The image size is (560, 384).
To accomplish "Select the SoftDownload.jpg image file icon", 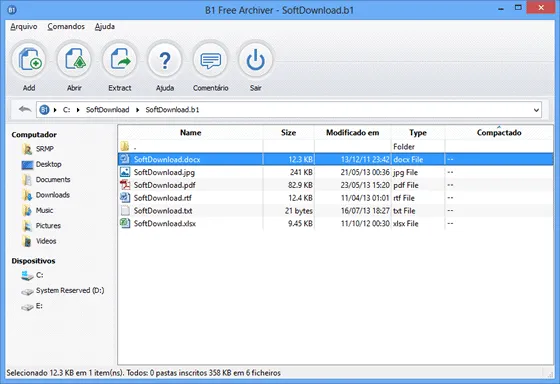I will [125, 172].
